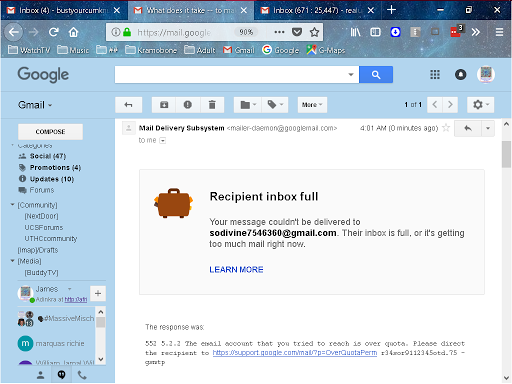Image resolution: width=512 pixels, height=384 pixels.
Task: Open Labels tag dropdown
Action: (x=275, y=105)
